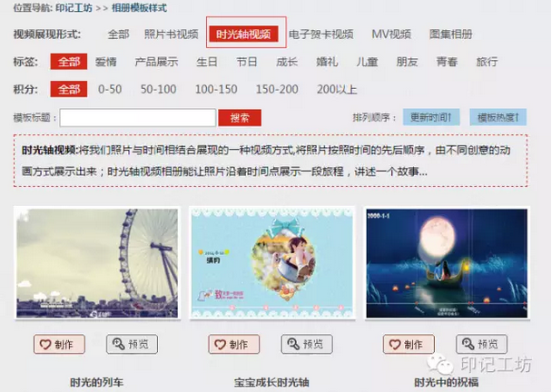Open the MV视频 category
The height and width of the screenshot is (392, 552).
[x=391, y=34]
